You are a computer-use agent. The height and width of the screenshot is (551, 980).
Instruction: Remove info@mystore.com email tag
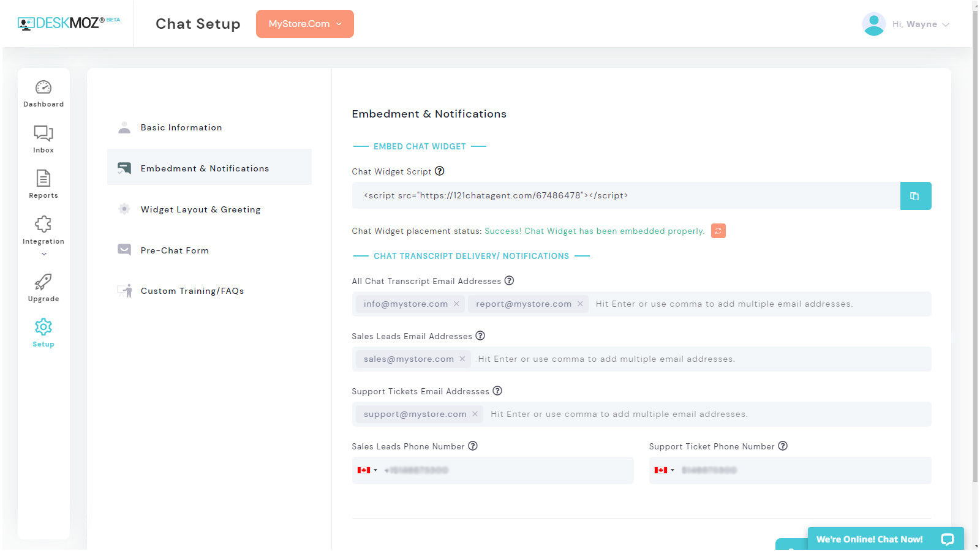(x=456, y=304)
